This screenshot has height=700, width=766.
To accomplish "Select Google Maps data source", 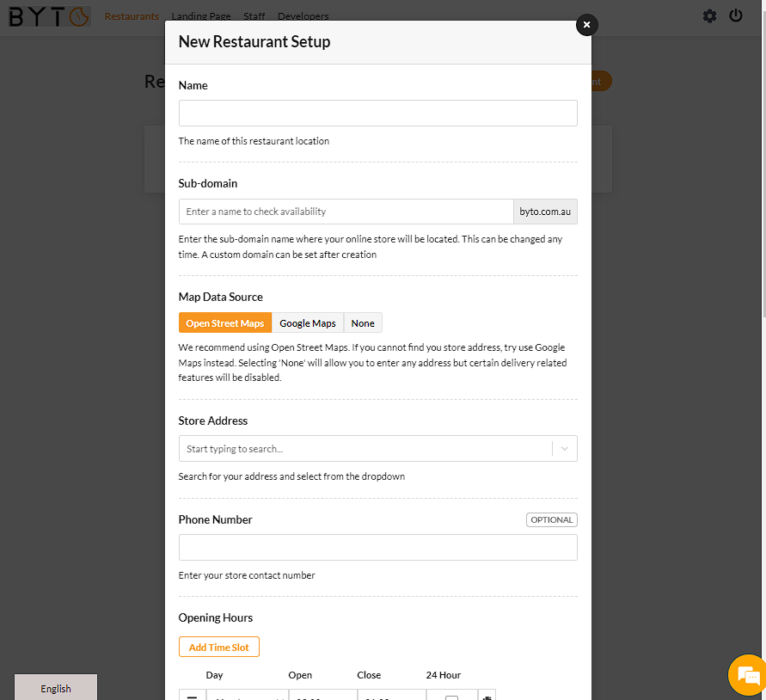I will click(307, 323).
